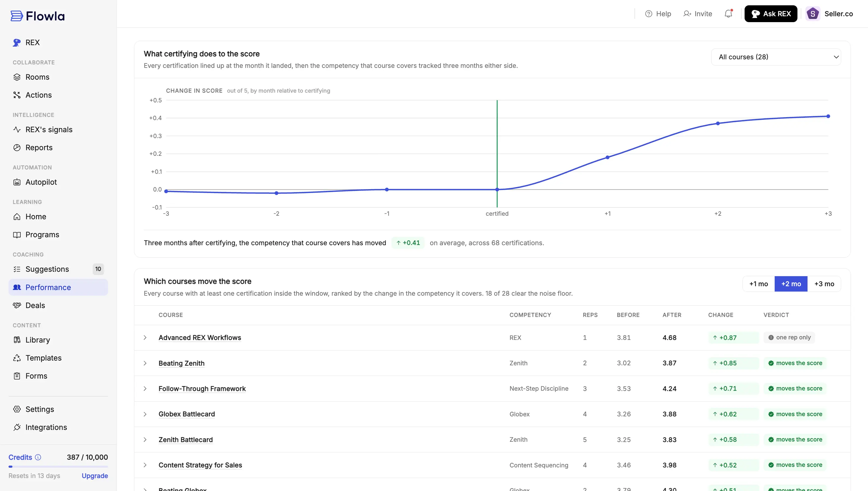Invite a teammate from the top bar

pyautogui.click(x=698, y=14)
